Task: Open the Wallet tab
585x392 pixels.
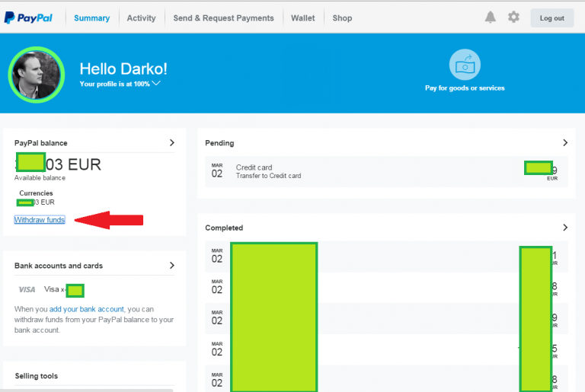Action: 302,18
